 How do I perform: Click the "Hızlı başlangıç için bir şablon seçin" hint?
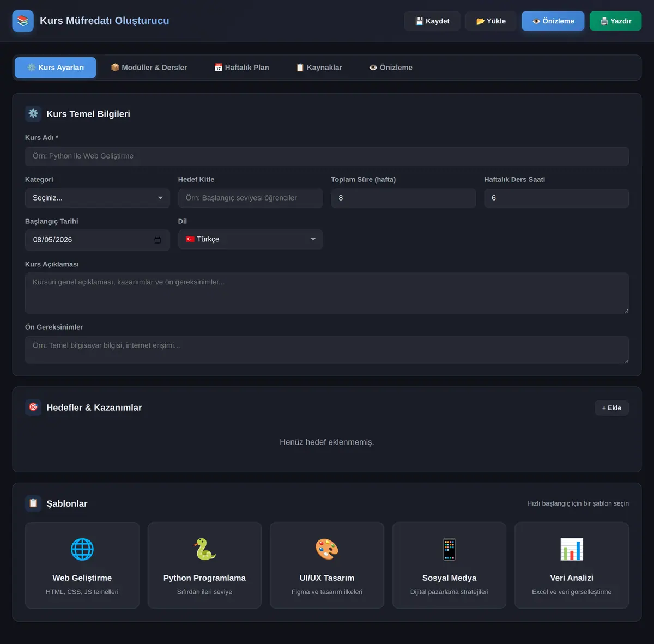pyautogui.click(x=578, y=503)
